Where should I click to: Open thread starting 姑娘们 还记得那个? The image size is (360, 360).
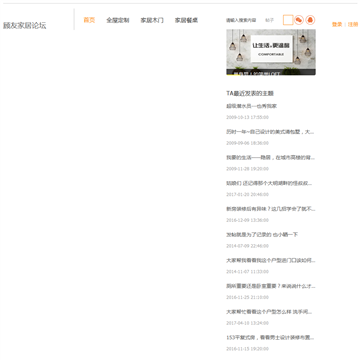269,183
